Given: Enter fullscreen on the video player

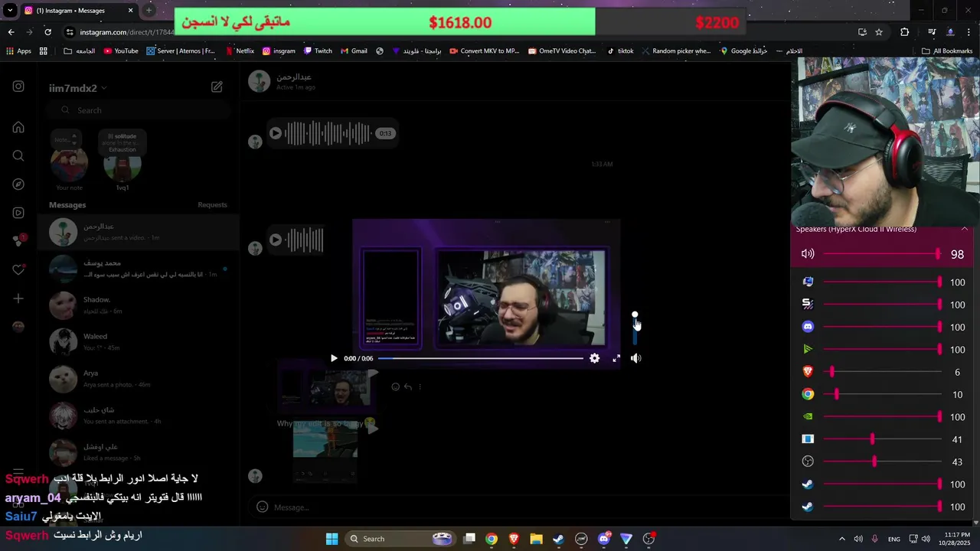Looking at the screenshot, I should pos(616,358).
